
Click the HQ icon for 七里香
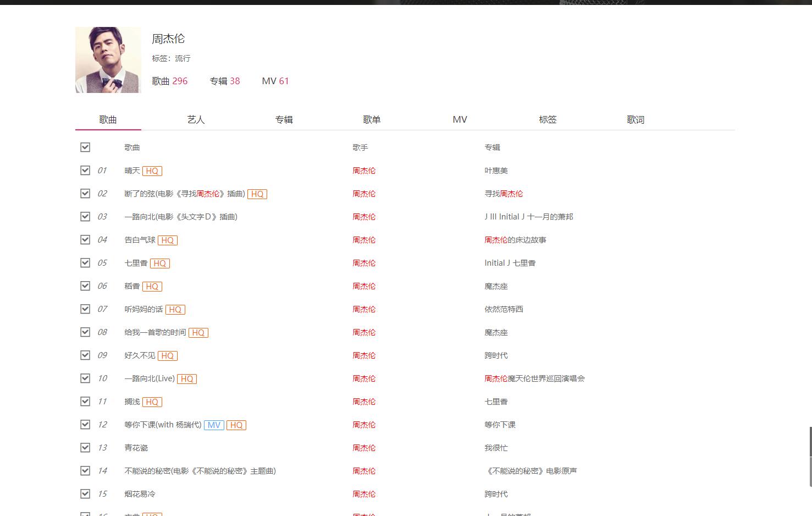(x=160, y=263)
